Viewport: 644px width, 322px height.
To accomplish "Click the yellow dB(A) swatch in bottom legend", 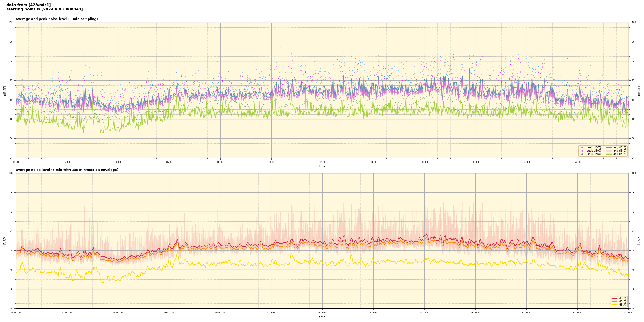I will tap(614, 305).
